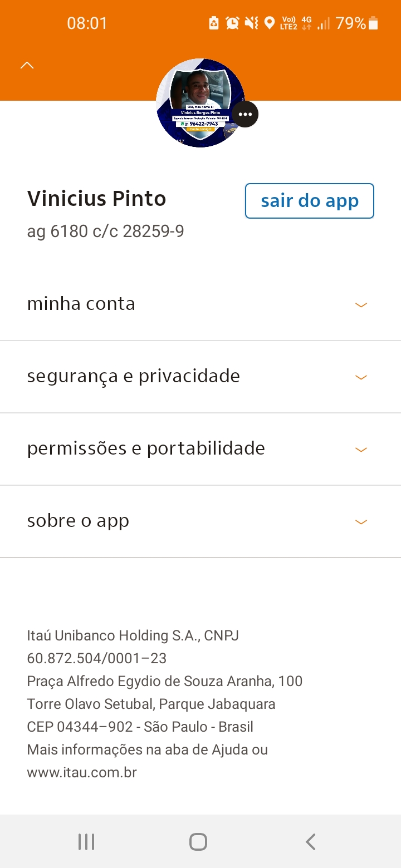Tap the location pin status icon

coord(270,23)
